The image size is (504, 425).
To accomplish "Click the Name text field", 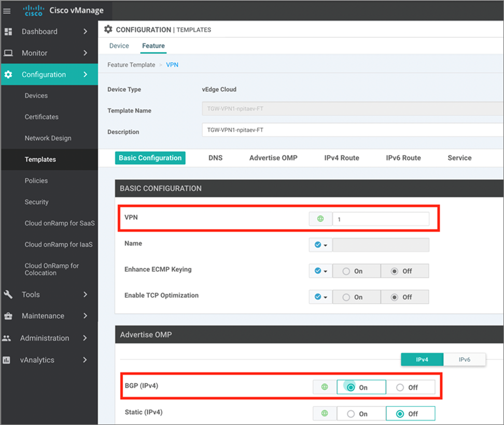I will 381,245.
